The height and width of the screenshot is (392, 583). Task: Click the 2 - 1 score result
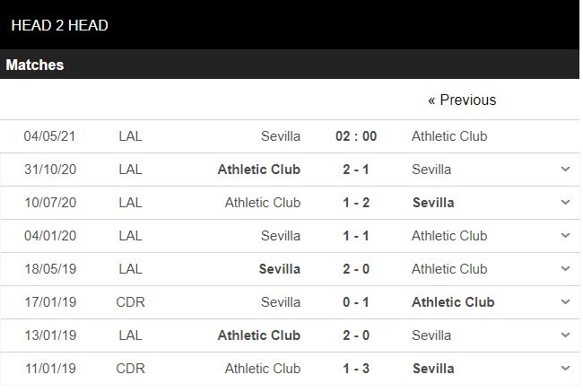(x=356, y=170)
